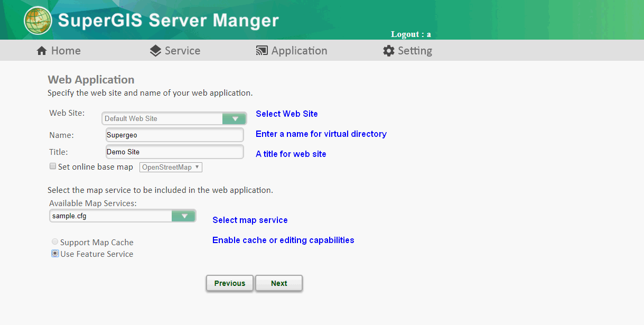Expand the Web Site dropdown arrow
The width and height of the screenshot is (644, 325).
point(234,118)
